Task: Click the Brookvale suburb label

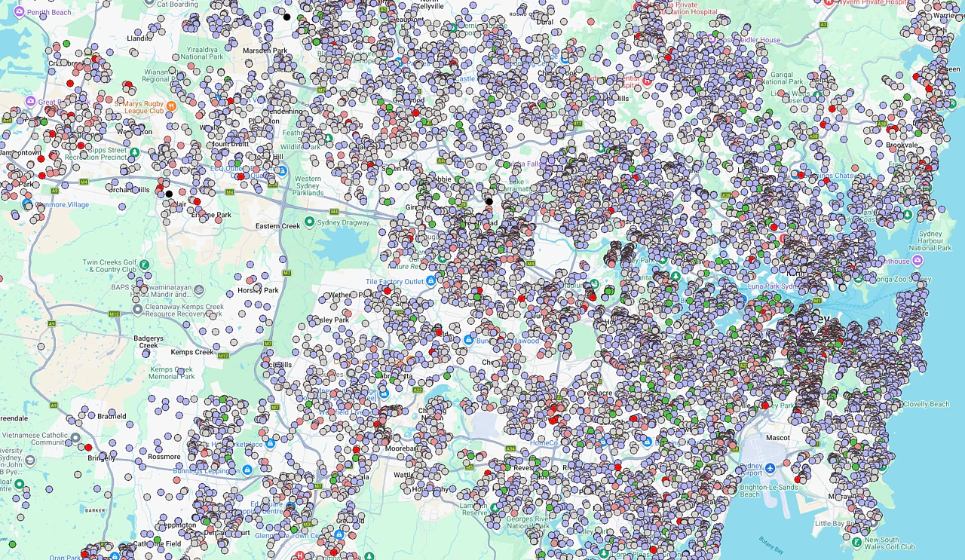Action: click(x=902, y=144)
